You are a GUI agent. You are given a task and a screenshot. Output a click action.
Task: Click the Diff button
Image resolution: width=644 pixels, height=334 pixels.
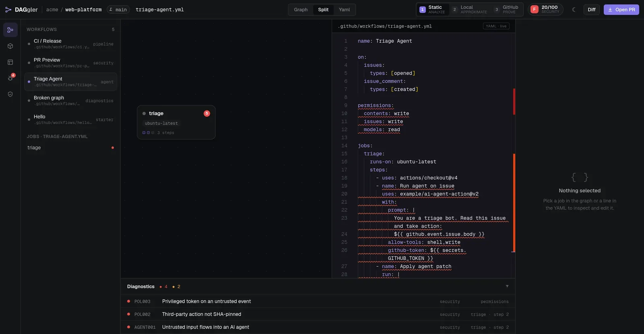coord(592,10)
